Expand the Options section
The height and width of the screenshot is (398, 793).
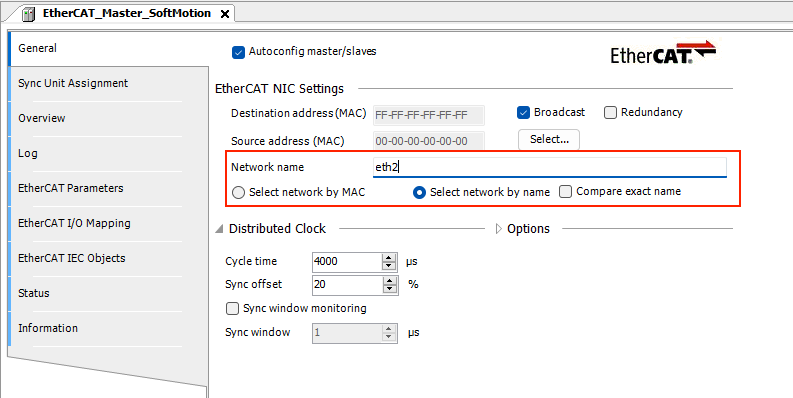pyautogui.click(x=498, y=229)
